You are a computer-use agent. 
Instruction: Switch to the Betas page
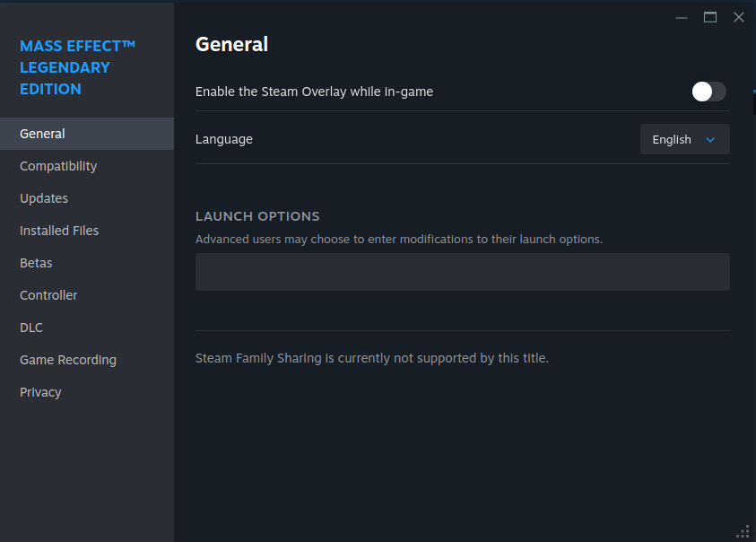pos(87,263)
